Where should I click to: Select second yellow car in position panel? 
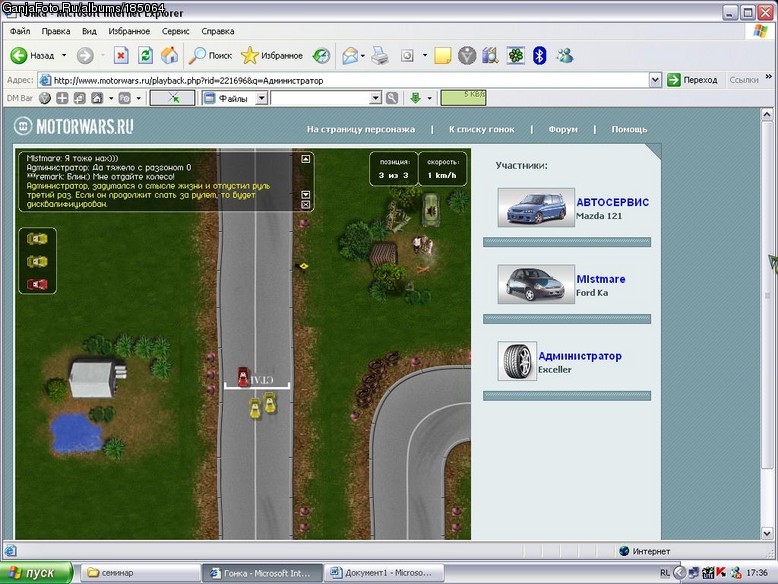coord(37,261)
